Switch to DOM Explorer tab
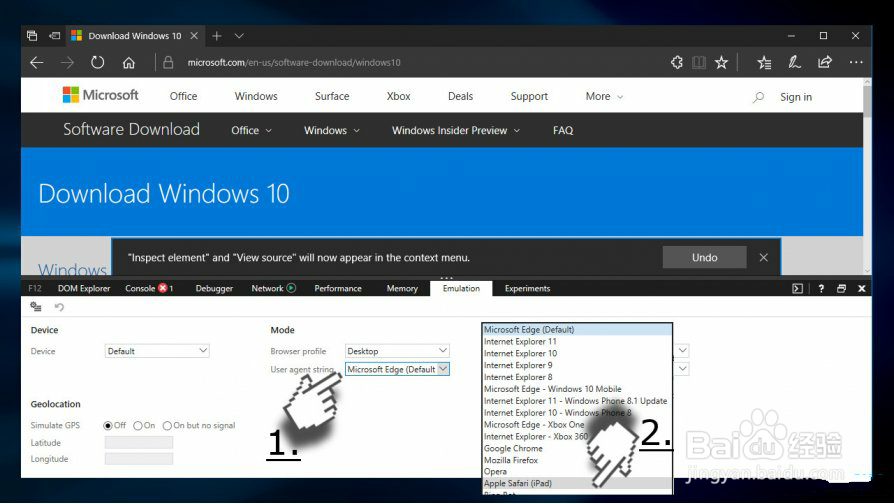The width and height of the screenshot is (894, 504). pos(84,288)
